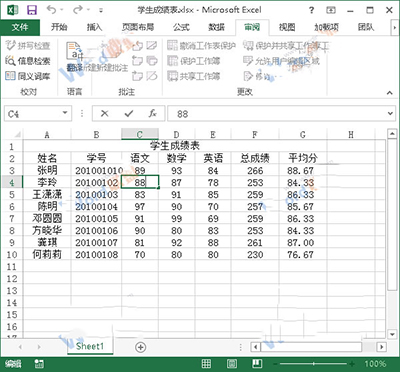Switch to Page Layout view in status bar
Viewport: 400px width, 372px height.
tap(232, 364)
